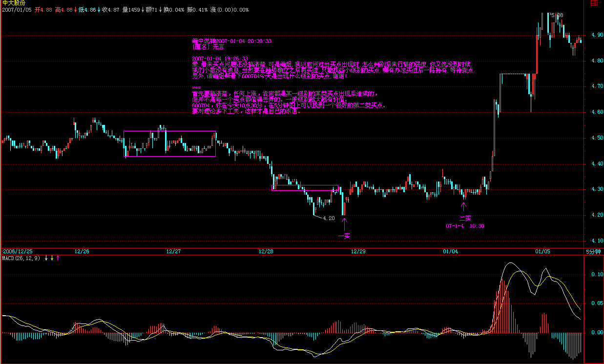Click the 5分钟 period label
The width and height of the screenshot is (604, 364).
[x=593, y=251]
